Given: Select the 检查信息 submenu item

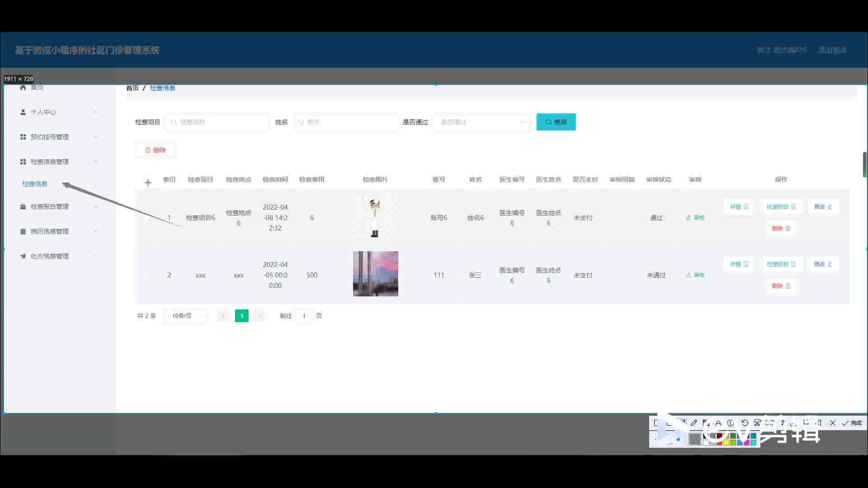Looking at the screenshot, I should 35,184.
